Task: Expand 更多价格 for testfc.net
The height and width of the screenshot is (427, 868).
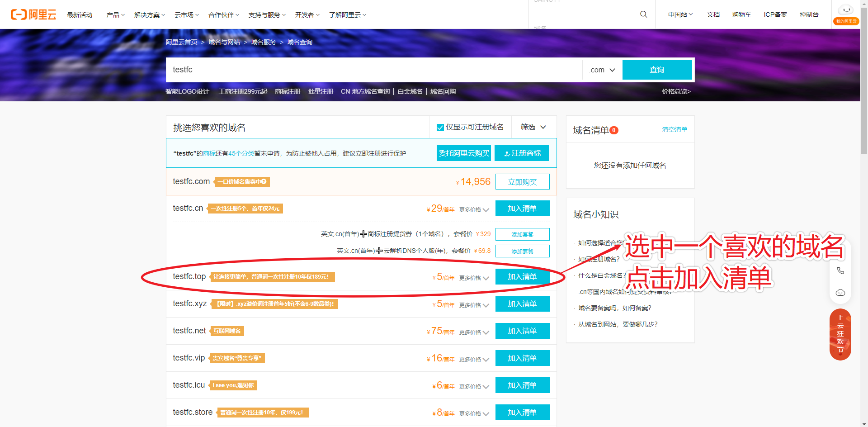Action: point(474,332)
